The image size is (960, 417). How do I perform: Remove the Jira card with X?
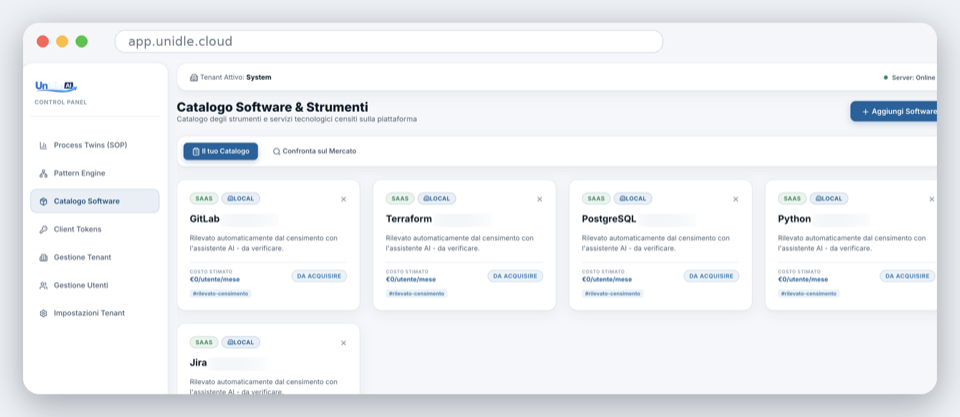pos(343,343)
